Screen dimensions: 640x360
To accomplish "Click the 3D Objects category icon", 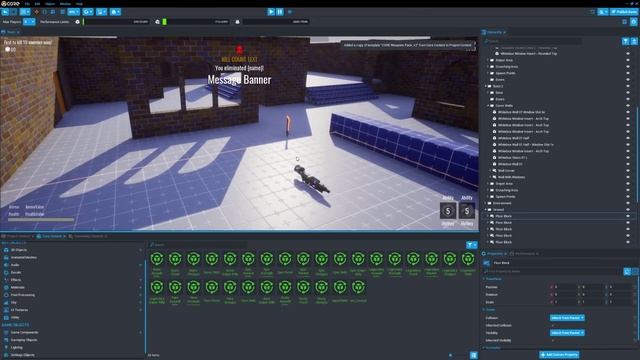I will [6, 250].
